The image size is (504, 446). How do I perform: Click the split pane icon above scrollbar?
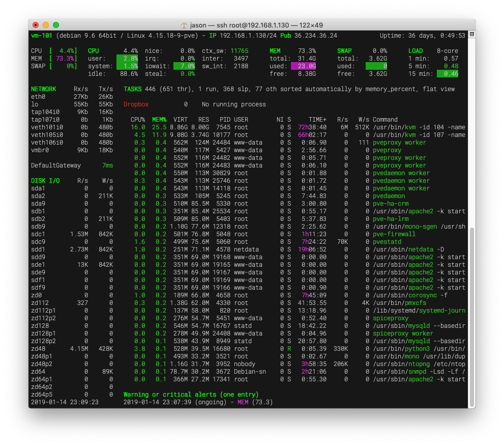pyautogui.click(x=472, y=35)
